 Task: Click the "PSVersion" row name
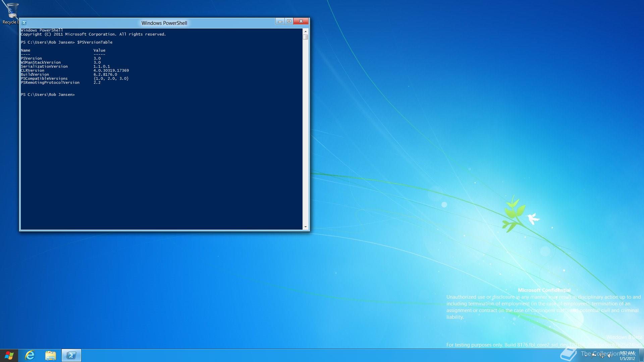32,58
